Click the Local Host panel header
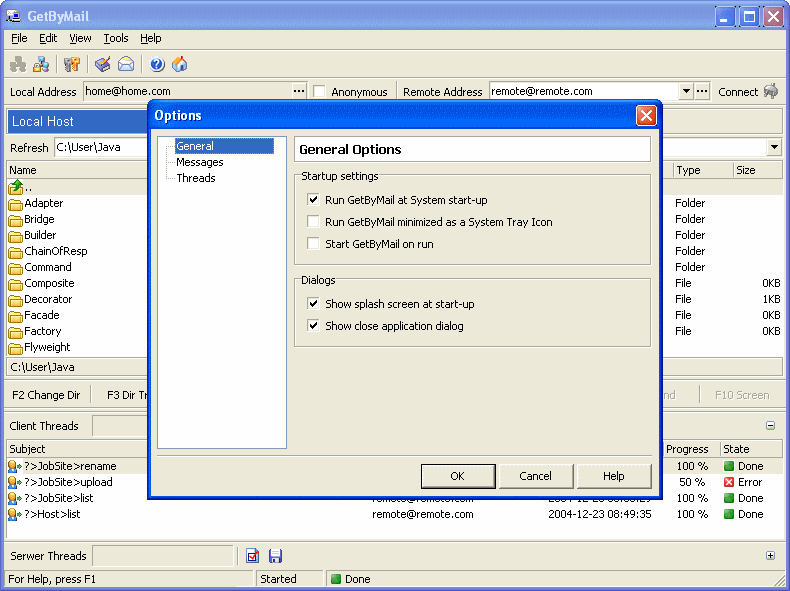The height and width of the screenshot is (591, 790). pos(77,121)
